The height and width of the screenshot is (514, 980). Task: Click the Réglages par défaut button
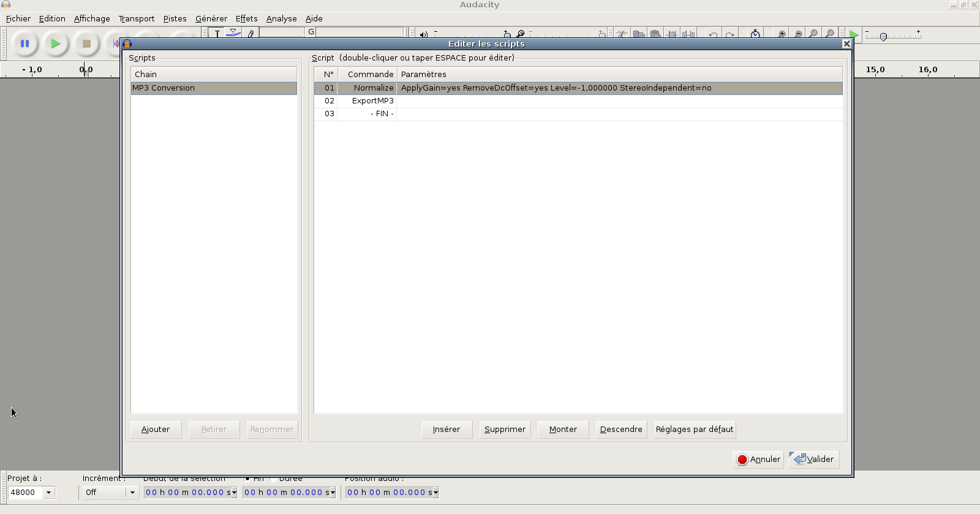click(695, 430)
